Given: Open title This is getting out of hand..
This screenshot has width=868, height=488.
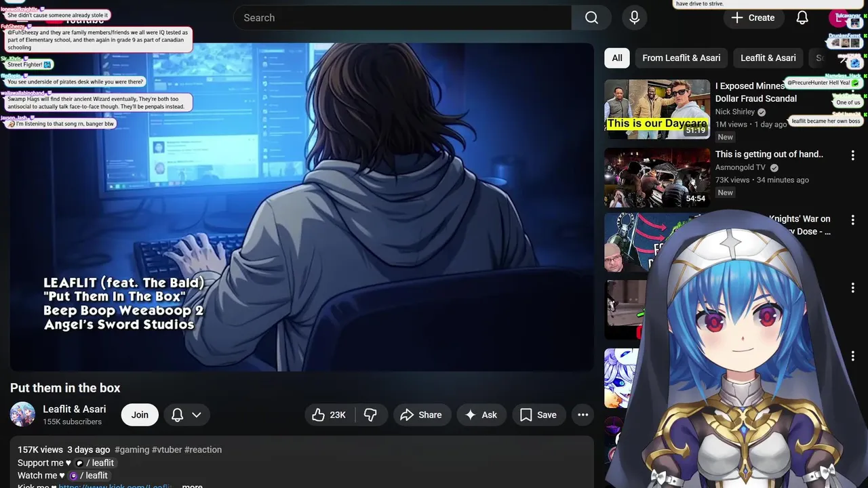Looking at the screenshot, I should tap(769, 154).
